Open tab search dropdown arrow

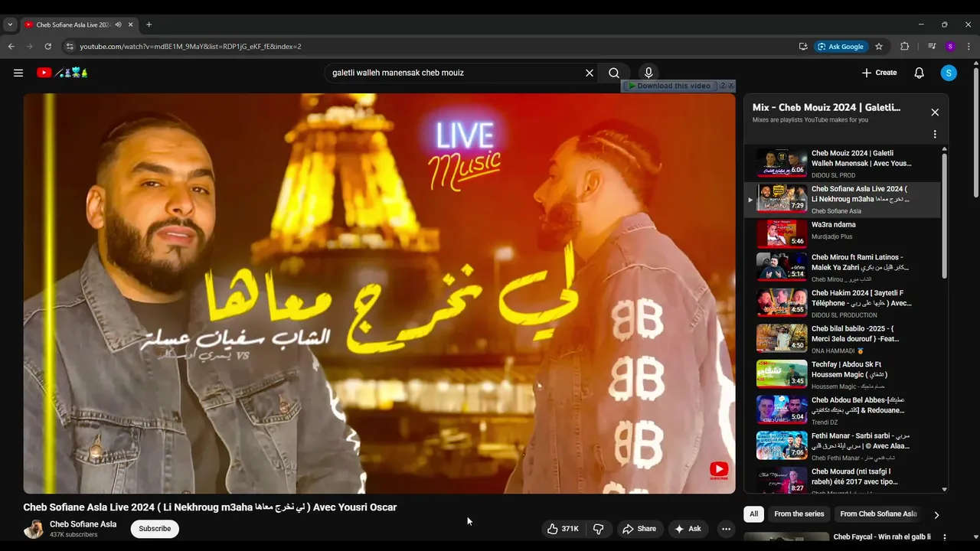coord(10,24)
